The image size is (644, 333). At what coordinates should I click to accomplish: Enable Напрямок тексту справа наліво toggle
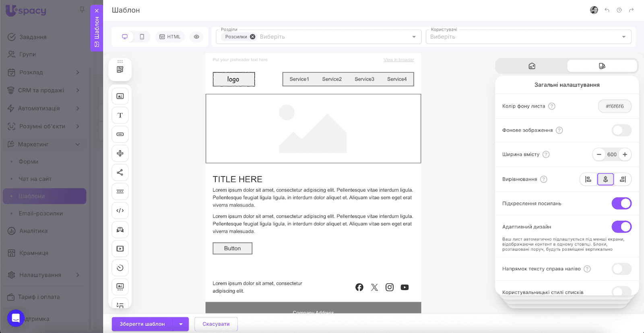tap(621, 269)
